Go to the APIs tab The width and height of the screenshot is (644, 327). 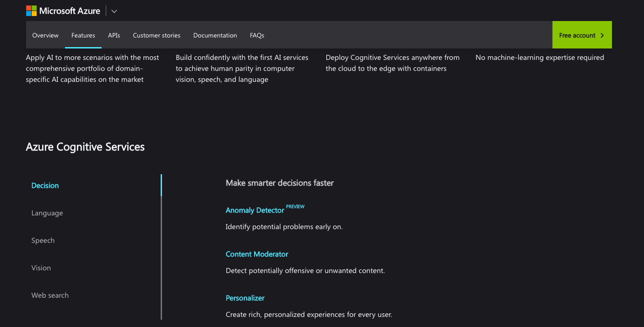[114, 35]
